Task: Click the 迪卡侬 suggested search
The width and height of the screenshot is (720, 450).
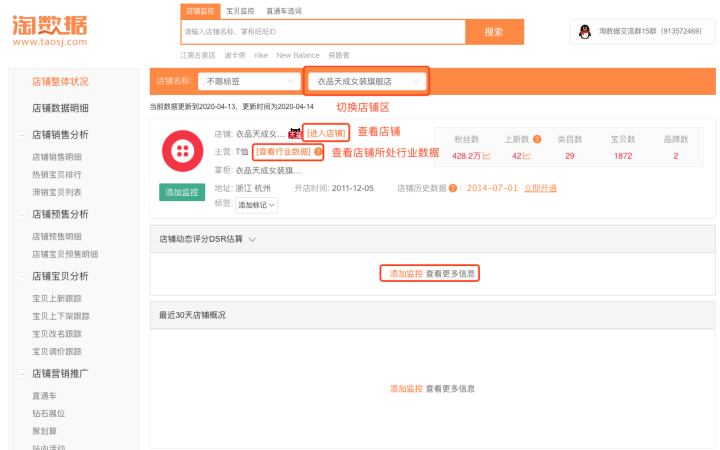Action: (x=235, y=56)
